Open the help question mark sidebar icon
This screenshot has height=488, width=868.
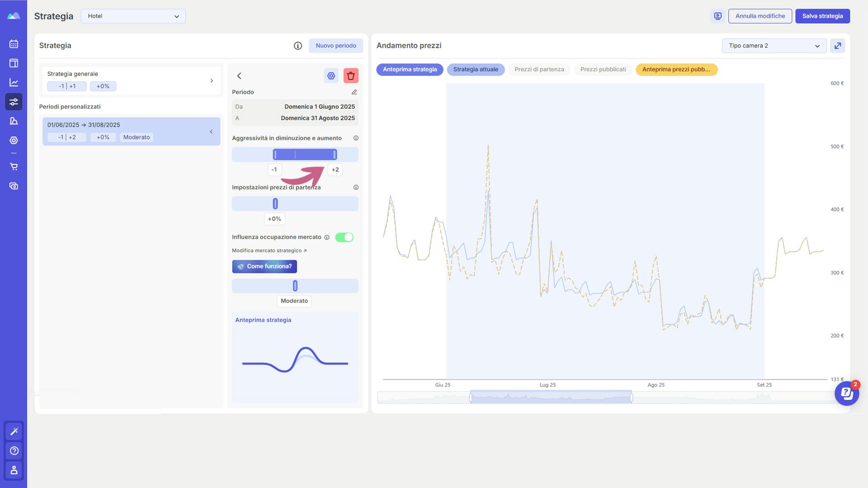click(x=14, y=451)
